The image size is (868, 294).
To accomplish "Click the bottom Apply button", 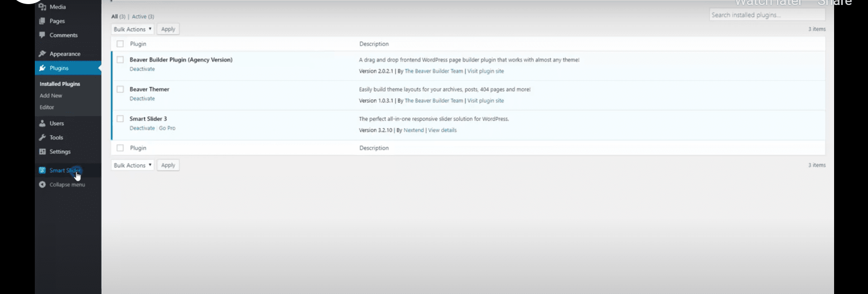I will (x=168, y=165).
